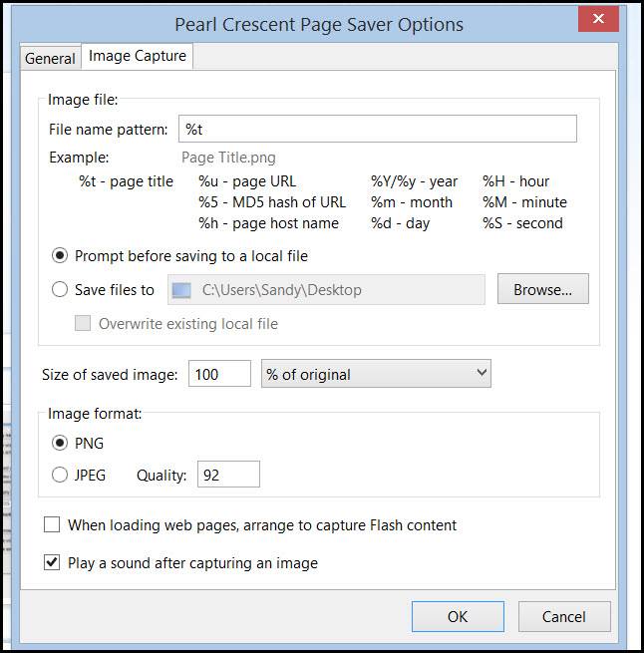Choose the Save files to option

pyautogui.click(x=60, y=290)
